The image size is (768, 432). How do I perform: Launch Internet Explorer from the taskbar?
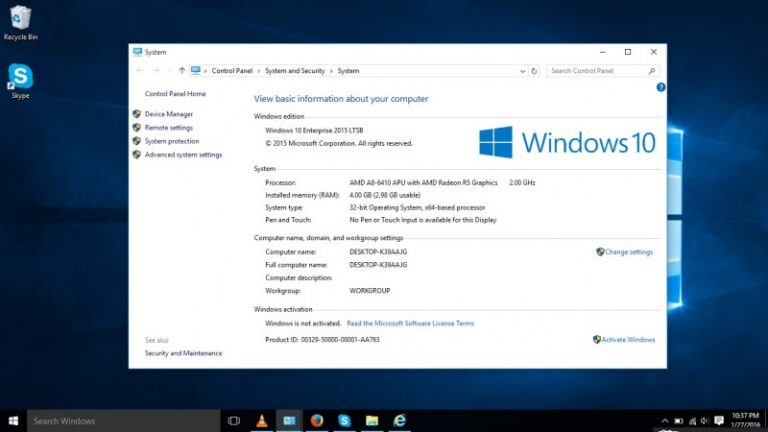click(x=400, y=421)
